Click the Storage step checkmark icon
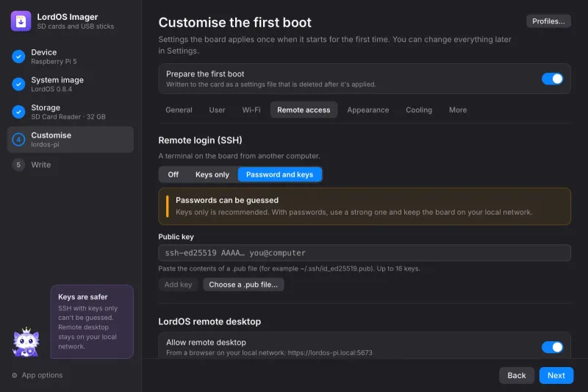Image resolution: width=588 pixels, height=392 pixels. click(x=18, y=112)
